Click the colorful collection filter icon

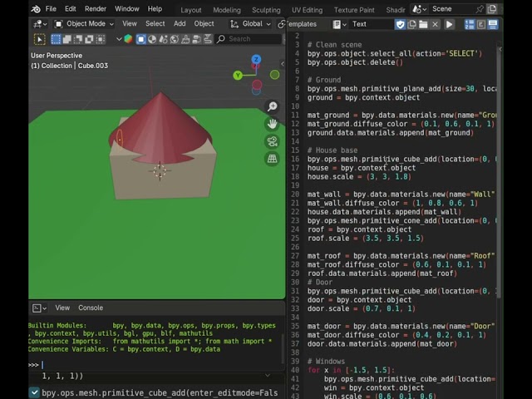point(128,39)
